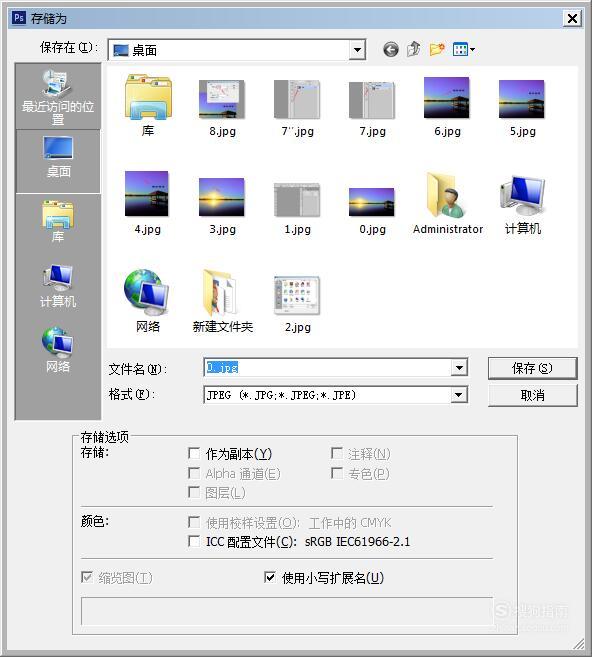Expand the 文件名 filename dropdown arrow
The width and height of the screenshot is (592, 657).
click(x=459, y=368)
